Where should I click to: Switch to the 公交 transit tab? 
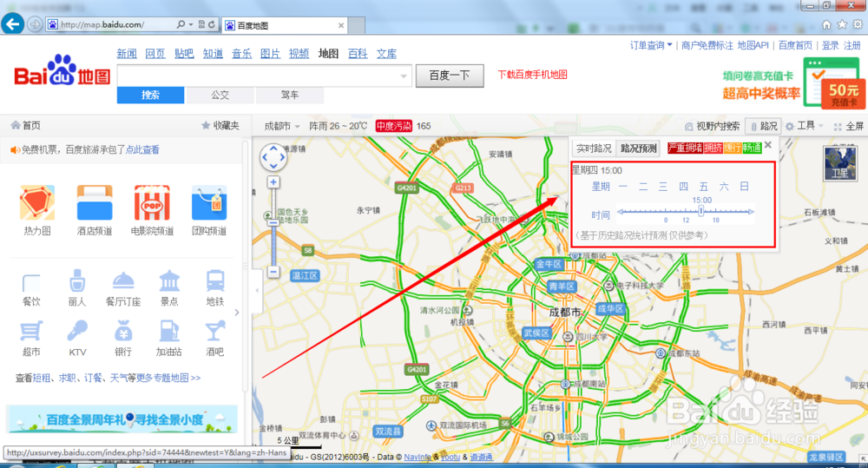[220, 96]
